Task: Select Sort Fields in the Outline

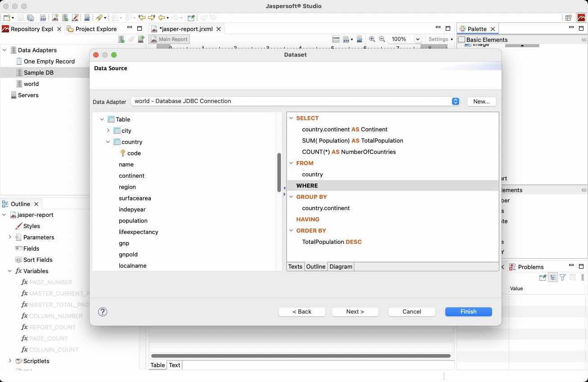Action: point(38,260)
